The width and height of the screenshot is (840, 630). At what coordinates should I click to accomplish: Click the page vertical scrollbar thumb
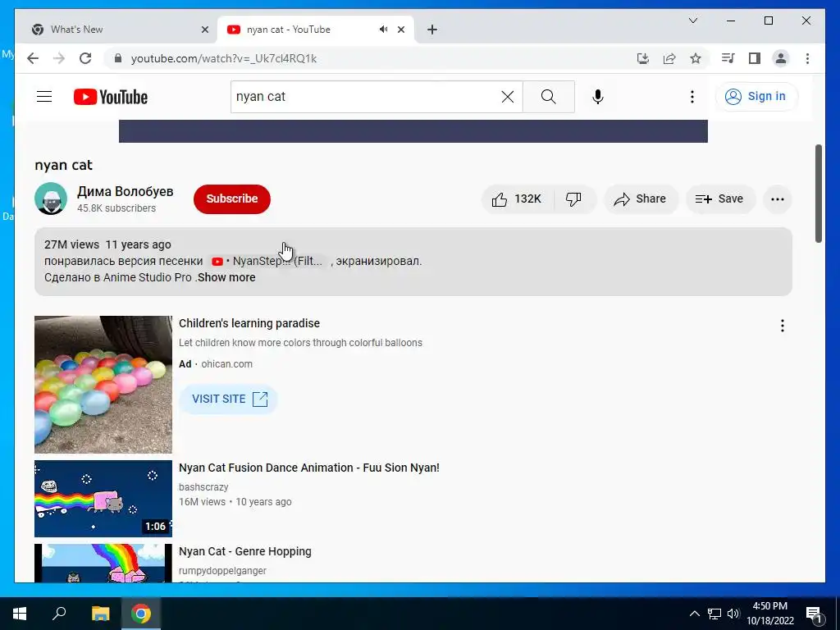(x=818, y=194)
